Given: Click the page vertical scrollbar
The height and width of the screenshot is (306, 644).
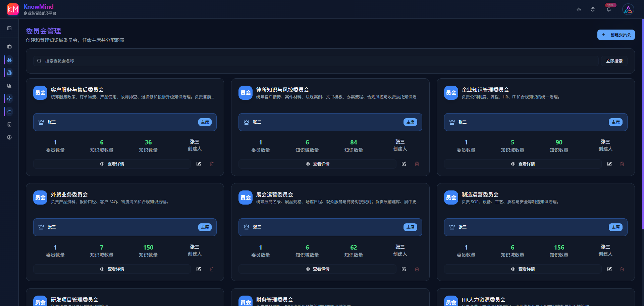Looking at the screenshot, I should (643, 124).
